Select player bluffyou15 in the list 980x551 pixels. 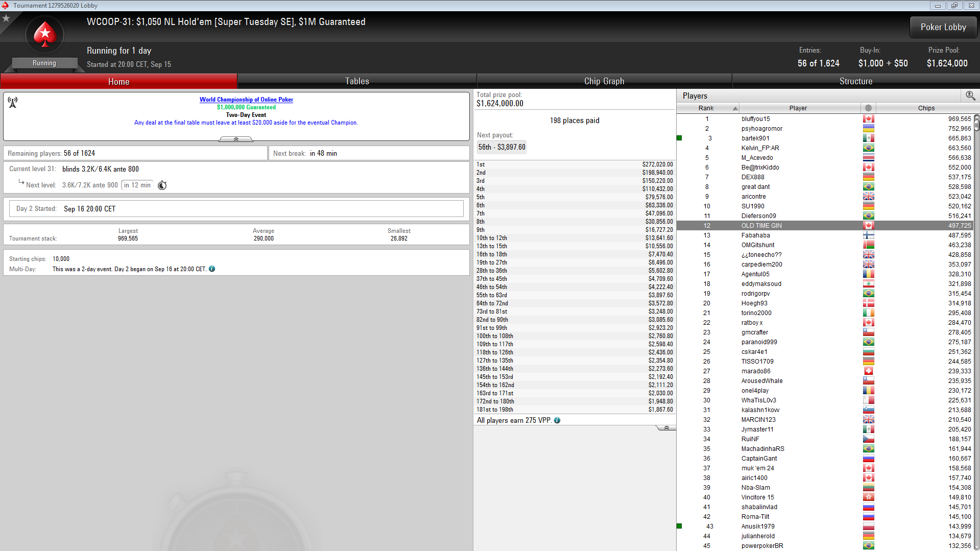(x=755, y=119)
